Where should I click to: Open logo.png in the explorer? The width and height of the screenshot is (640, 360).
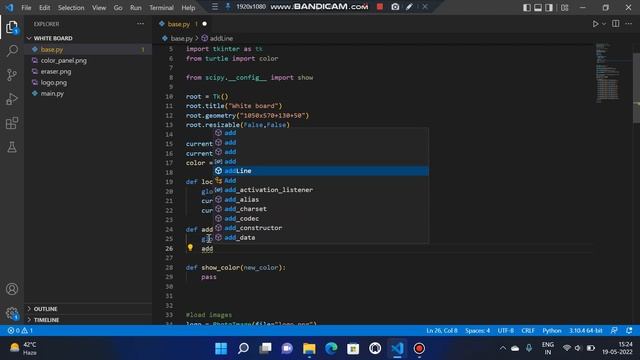[x=53, y=82]
